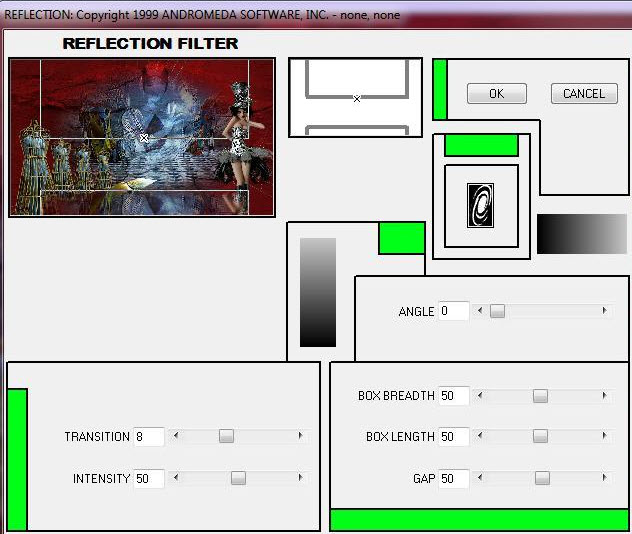Increase BOX BREADTH with right arrow
Screen dimensions: 632x534
pyautogui.click(x=604, y=396)
